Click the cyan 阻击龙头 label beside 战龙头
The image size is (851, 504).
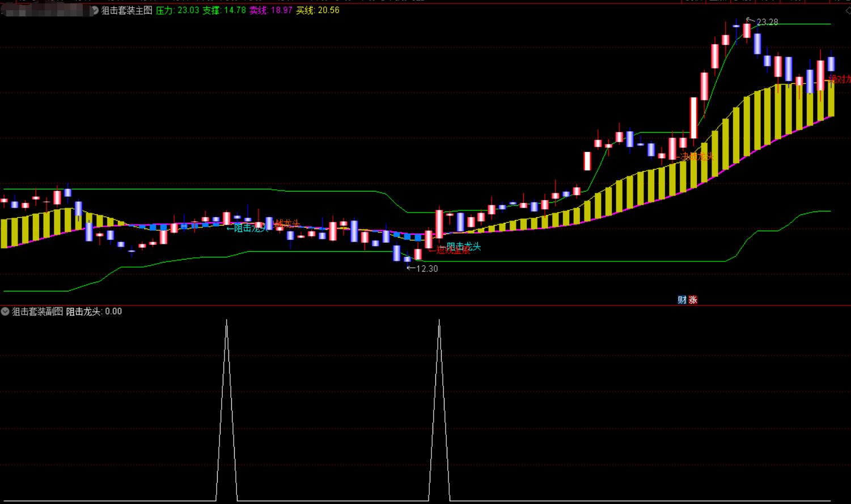tap(251, 228)
